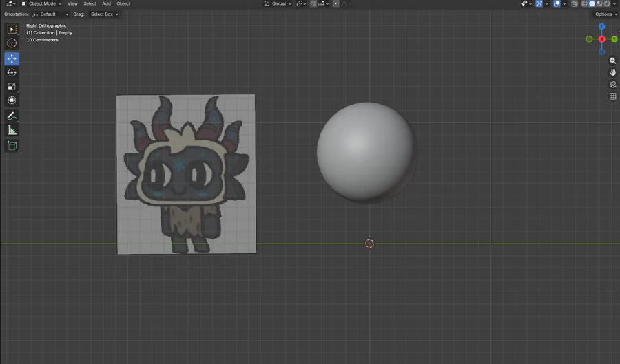Image resolution: width=620 pixels, height=364 pixels.
Task: Select the character reference image
Action: click(x=186, y=174)
